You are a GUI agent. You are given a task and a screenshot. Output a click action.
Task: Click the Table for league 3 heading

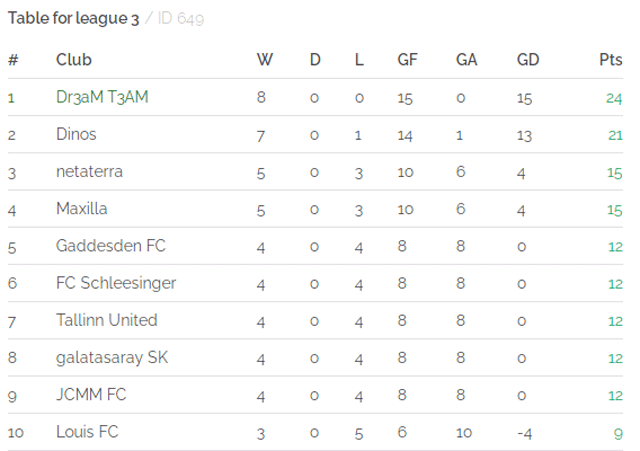(x=73, y=18)
